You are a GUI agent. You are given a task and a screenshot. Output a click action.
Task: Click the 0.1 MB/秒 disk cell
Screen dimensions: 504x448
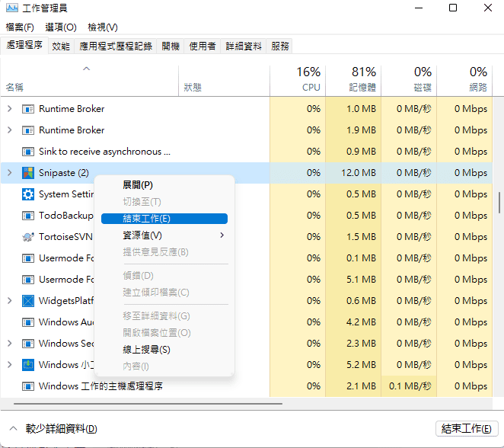pyautogui.click(x=409, y=386)
